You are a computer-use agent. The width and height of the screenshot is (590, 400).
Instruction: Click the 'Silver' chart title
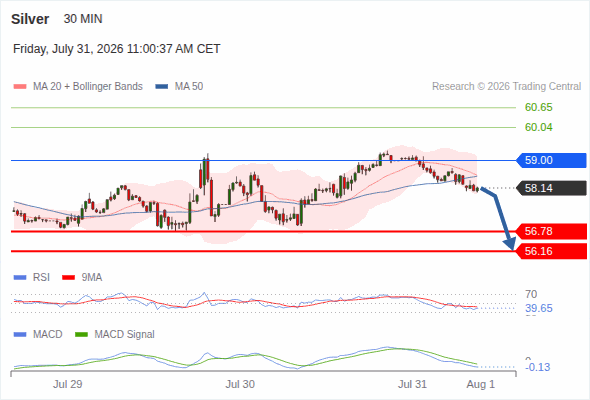tap(30, 19)
